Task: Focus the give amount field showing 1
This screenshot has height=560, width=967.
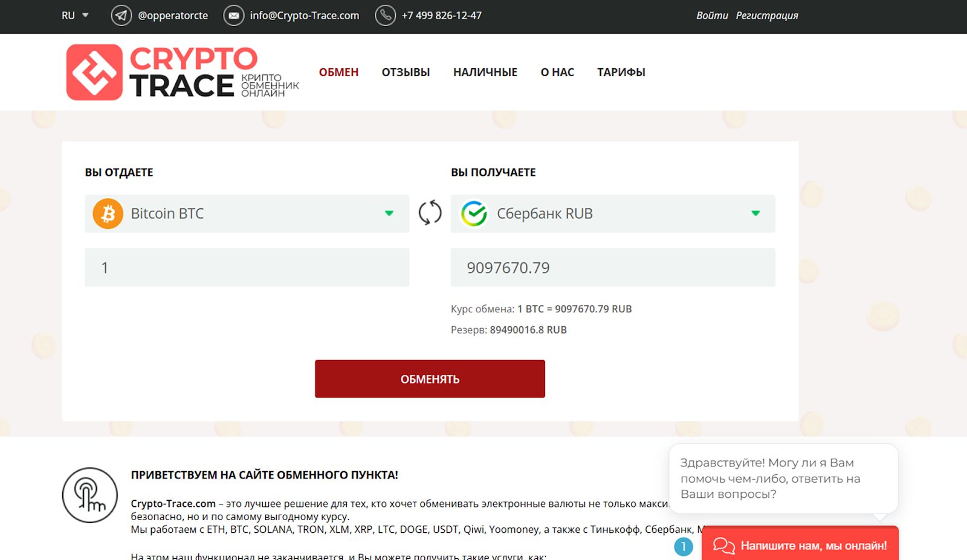Action: (247, 268)
